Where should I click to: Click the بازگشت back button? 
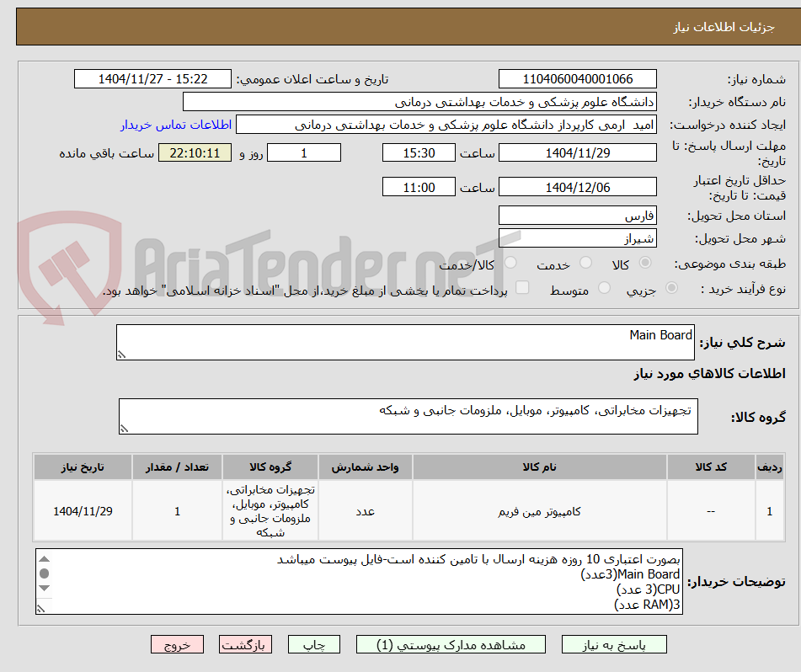245,644
